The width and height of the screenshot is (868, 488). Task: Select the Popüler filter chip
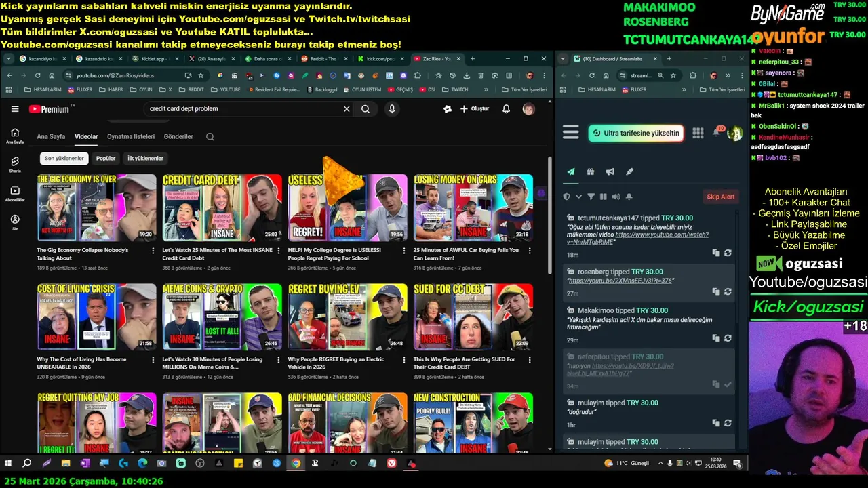[x=106, y=158]
